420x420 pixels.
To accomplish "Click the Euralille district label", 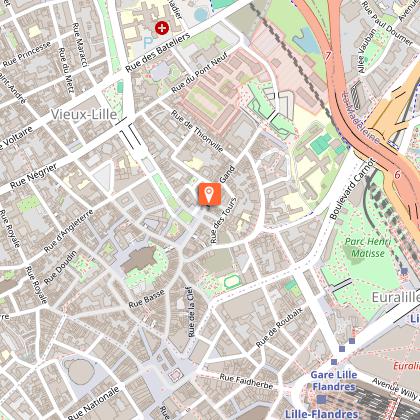I will (x=396, y=297).
